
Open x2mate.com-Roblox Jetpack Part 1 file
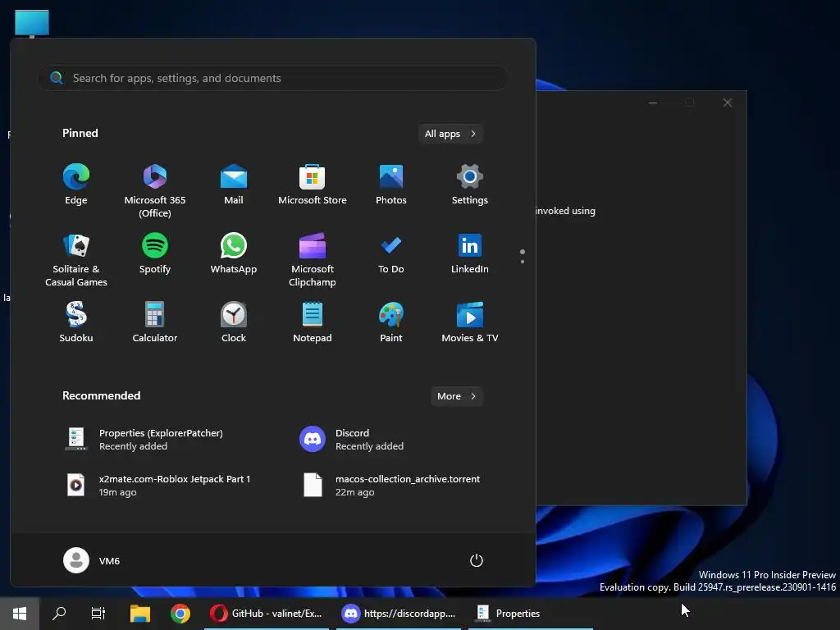click(x=157, y=486)
